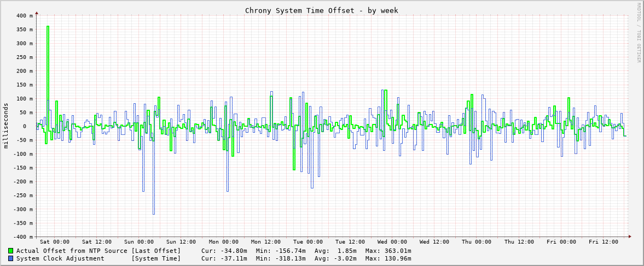Click the positive "300 m" y-axis label
644x266 pixels.
pyautogui.click(x=25, y=43)
